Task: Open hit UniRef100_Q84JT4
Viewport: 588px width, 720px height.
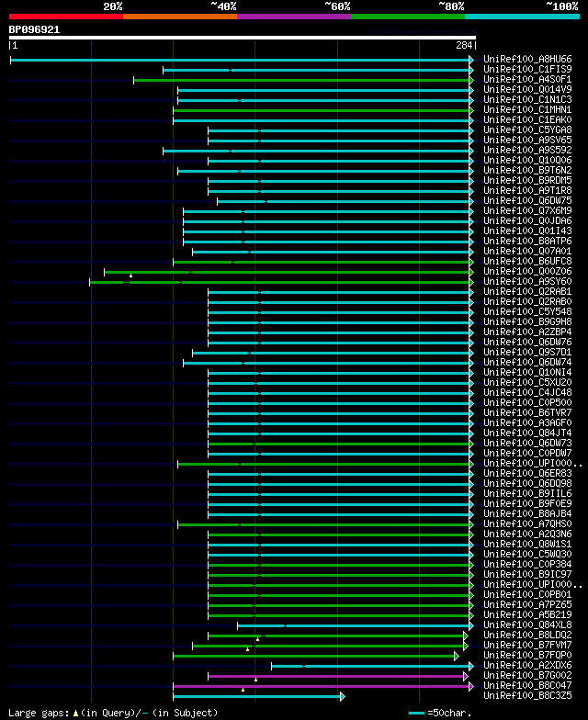Action: [x=527, y=433]
